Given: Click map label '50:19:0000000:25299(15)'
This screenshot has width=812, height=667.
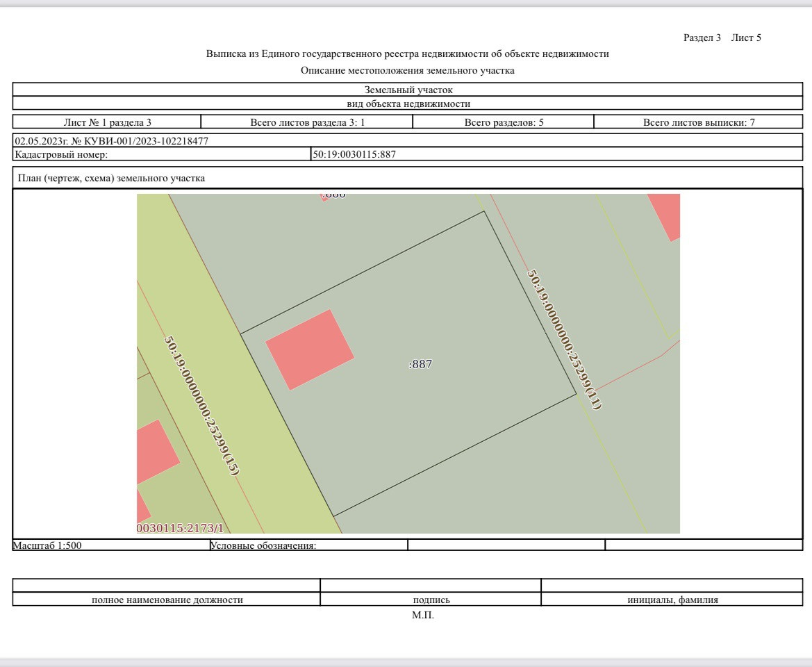Looking at the screenshot, I should [201, 406].
